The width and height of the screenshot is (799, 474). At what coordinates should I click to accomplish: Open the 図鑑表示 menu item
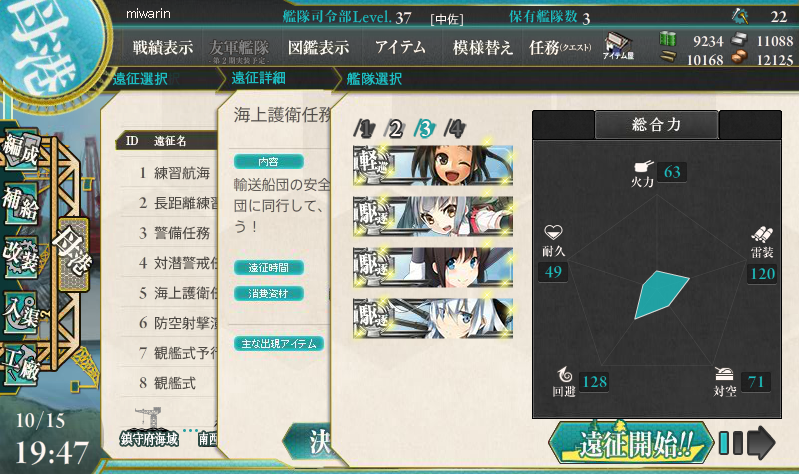[318, 47]
